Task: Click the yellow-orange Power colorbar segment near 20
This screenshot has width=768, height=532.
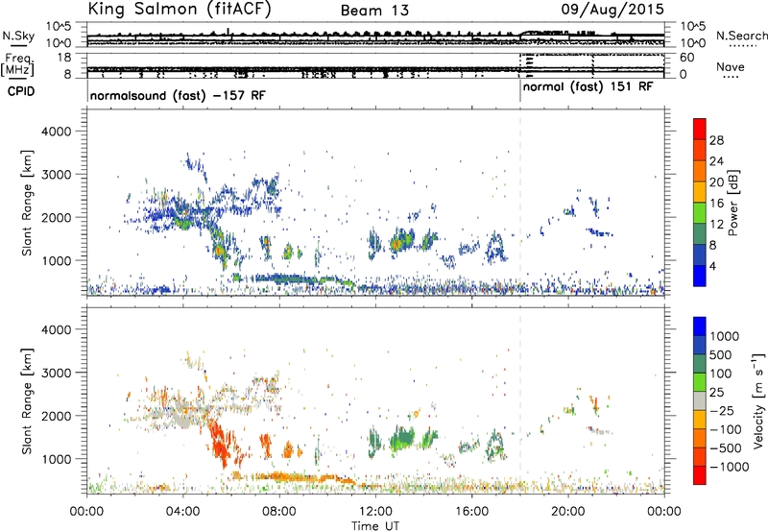Action: coord(700,192)
